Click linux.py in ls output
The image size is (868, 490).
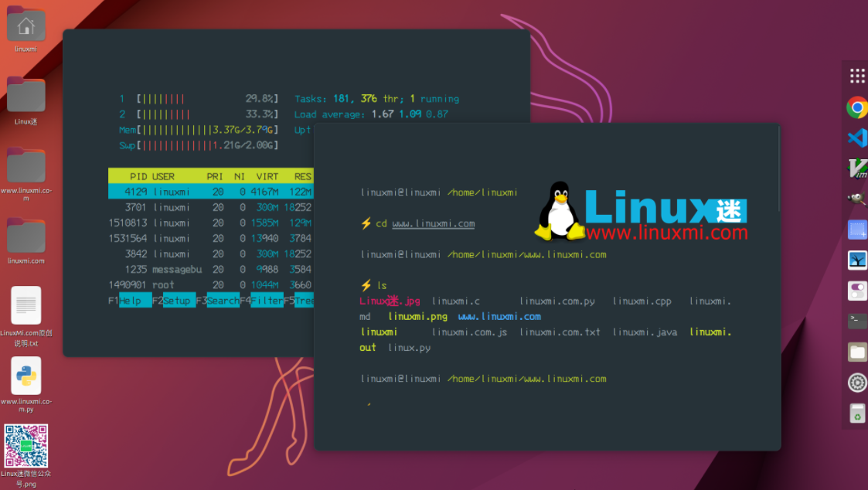coord(409,348)
